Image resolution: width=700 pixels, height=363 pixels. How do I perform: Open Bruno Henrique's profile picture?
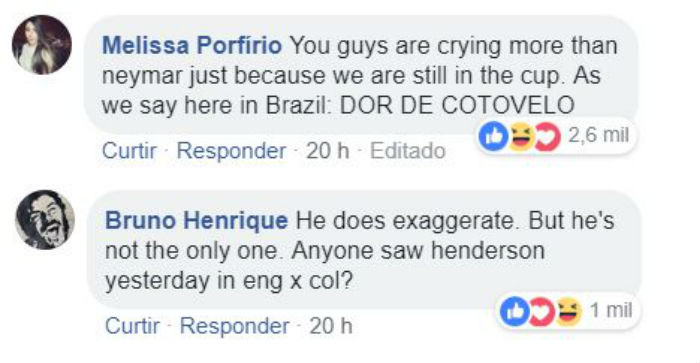pyautogui.click(x=45, y=220)
